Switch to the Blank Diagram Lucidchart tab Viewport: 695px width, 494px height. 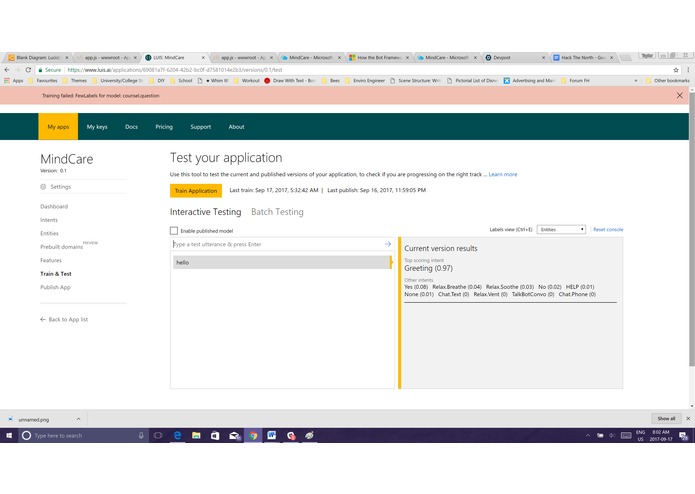click(37, 58)
